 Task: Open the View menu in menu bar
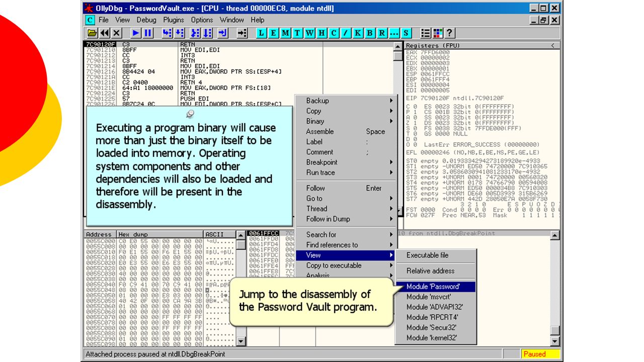click(x=122, y=20)
